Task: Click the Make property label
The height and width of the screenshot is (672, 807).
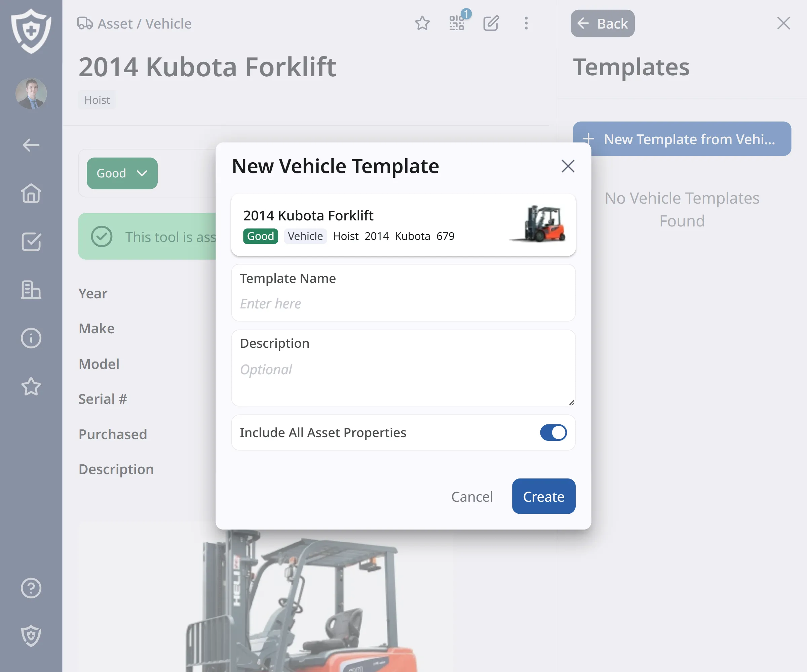Action: 97,329
